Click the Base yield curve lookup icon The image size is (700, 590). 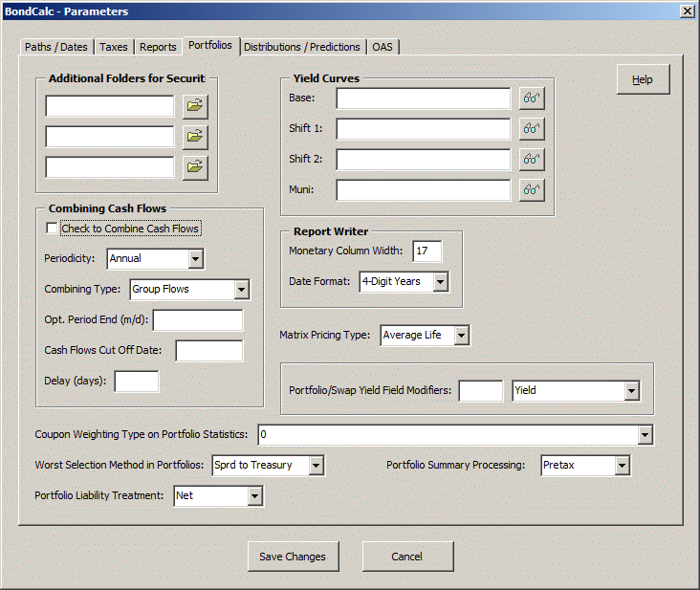coord(531,98)
